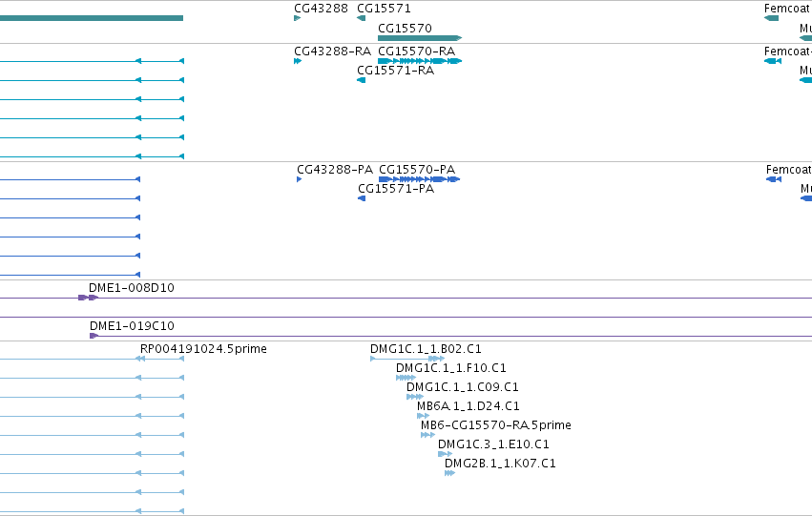Select the DME1-008D10 double-arrow exon glyph
Image resolution: width=812 pixels, height=516 pixels.
88,298
